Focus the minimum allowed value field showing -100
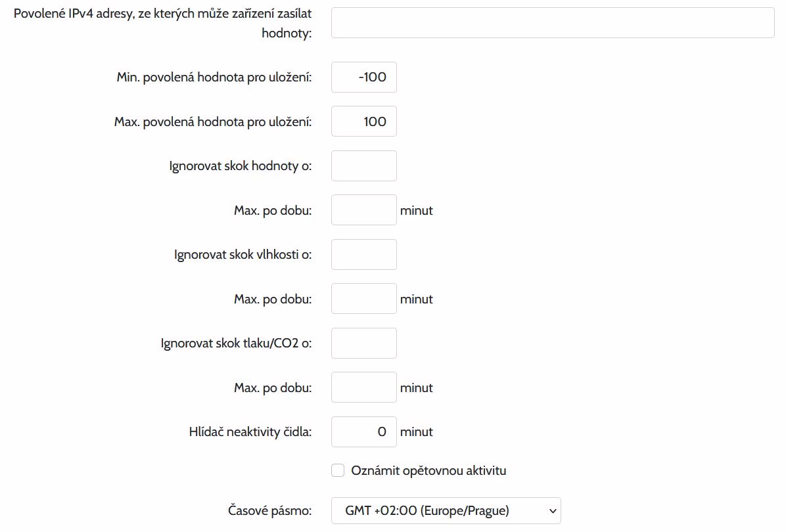This screenshot has width=786, height=532. 364,78
